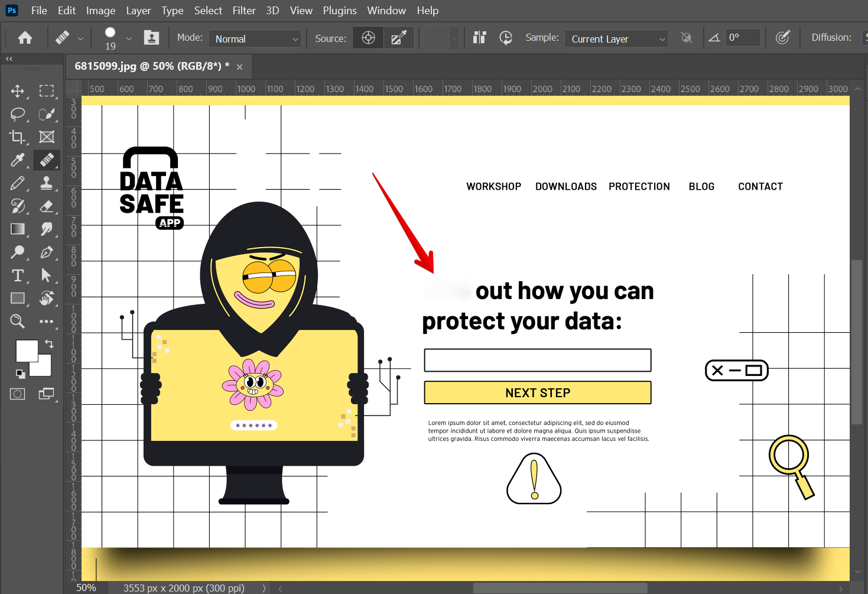Select the Zoom tool in toolbar
Image resolution: width=868 pixels, height=594 pixels.
click(x=18, y=322)
